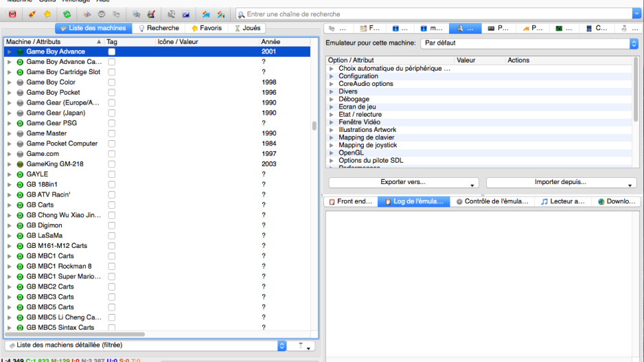
Task: Expand the OpenGL option group
Action: [x=332, y=153]
